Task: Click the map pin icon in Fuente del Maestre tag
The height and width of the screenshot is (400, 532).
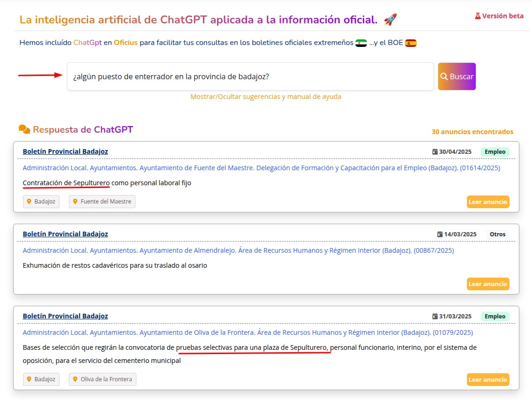Action: click(75, 201)
